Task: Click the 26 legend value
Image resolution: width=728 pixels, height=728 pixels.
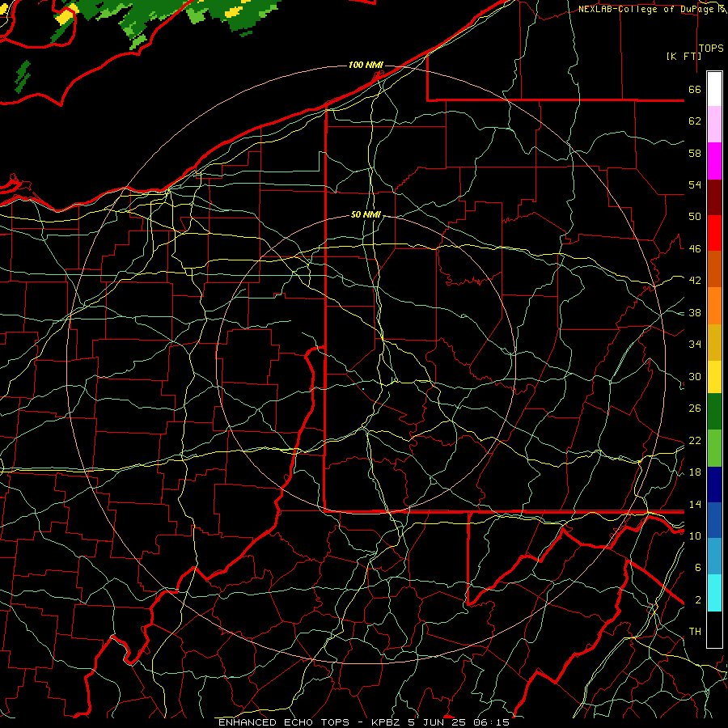Action: coord(695,408)
